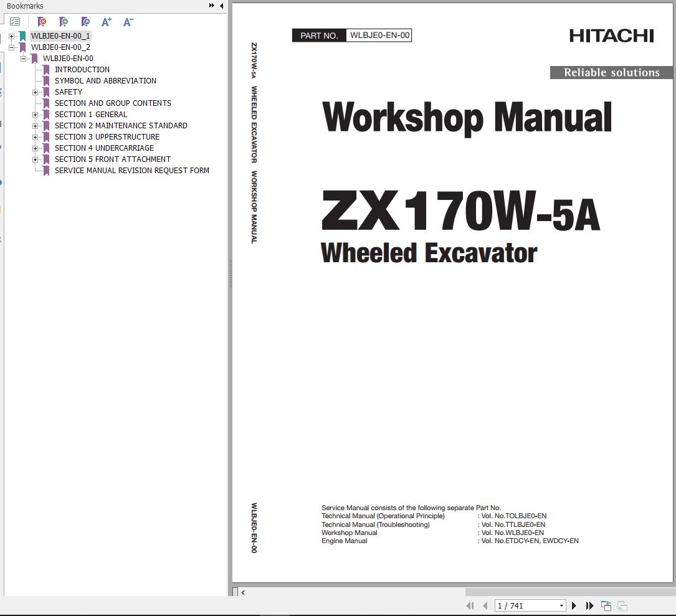Click the part number WLBJE0-EN-00 on the page
Viewport: 676px width, 616px height.
click(379, 36)
